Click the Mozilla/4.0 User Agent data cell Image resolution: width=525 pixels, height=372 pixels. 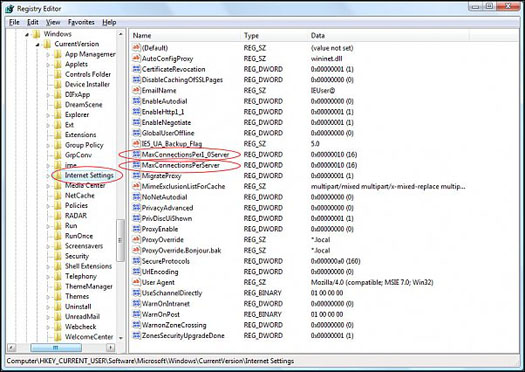[x=372, y=282]
